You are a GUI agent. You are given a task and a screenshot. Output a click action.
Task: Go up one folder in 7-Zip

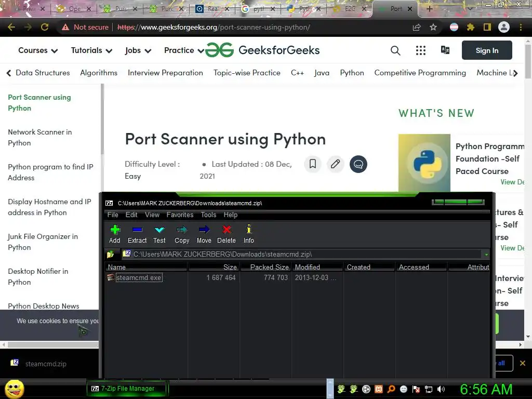point(110,254)
